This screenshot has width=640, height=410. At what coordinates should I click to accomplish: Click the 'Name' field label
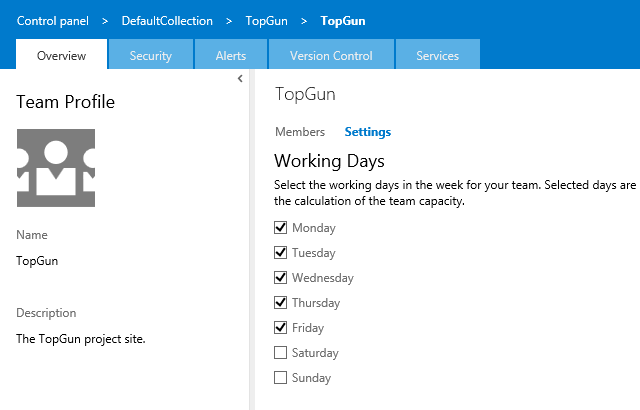[32, 235]
